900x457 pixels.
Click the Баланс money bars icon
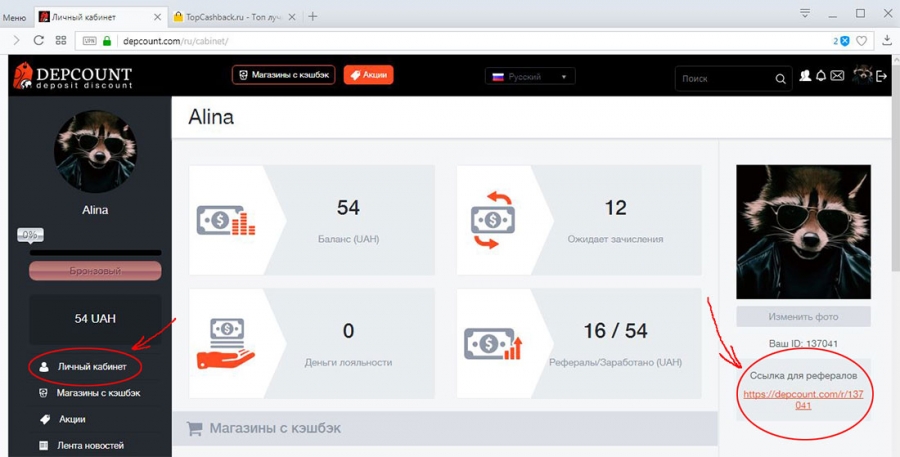(226, 220)
